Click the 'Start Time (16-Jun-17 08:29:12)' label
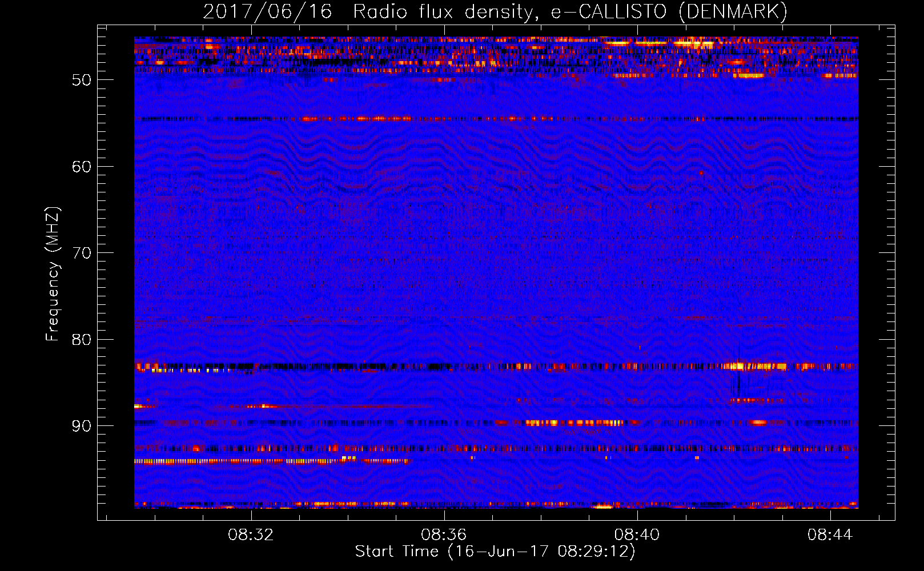This screenshot has width=924, height=571. (x=495, y=552)
